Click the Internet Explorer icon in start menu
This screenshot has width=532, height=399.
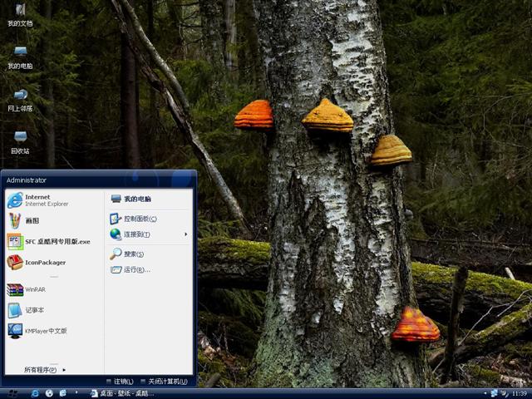coord(15,200)
